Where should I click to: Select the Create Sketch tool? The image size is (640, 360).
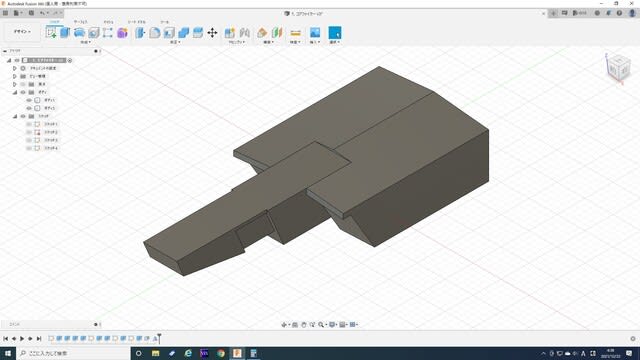[51, 33]
